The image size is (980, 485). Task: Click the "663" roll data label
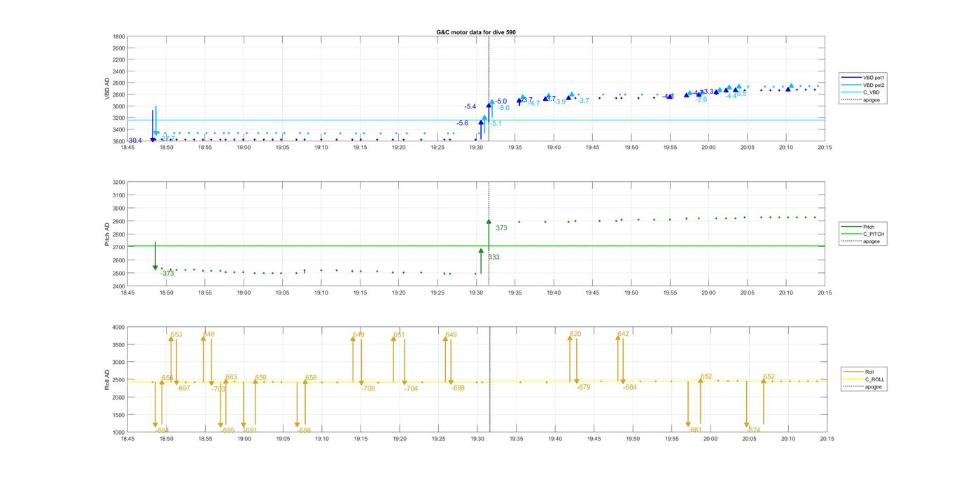coord(231,377)
